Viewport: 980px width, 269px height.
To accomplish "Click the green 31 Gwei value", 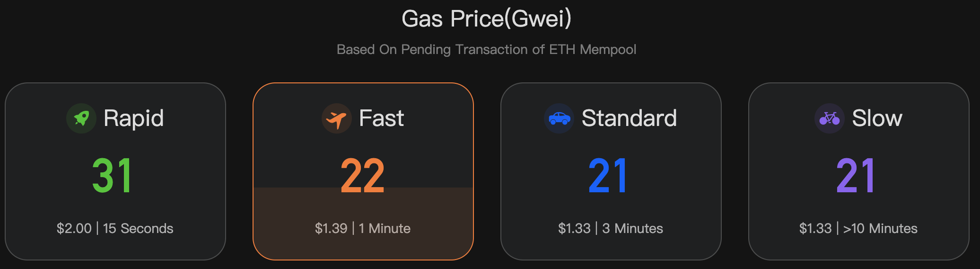I will [112, 176].
